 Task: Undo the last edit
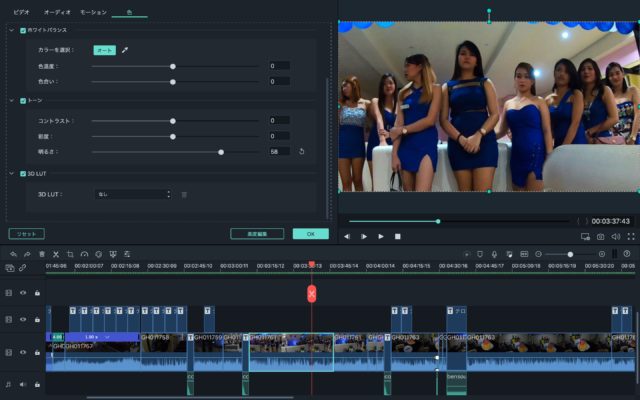[12, 254]
